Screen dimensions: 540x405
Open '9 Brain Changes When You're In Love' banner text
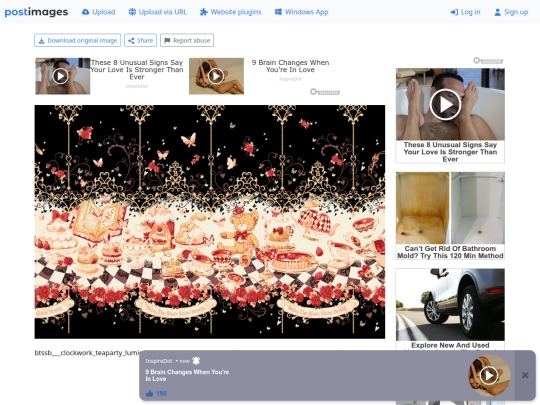(290, 66)
